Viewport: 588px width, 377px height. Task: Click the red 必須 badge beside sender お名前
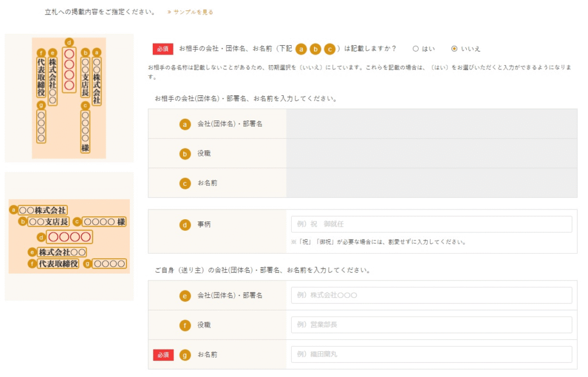pos(163,355)
